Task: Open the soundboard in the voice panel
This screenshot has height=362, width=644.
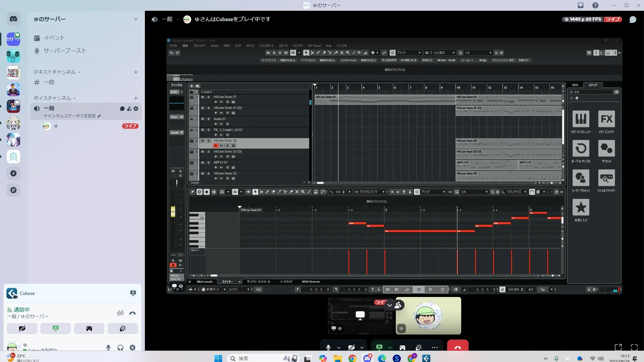Action: coord(123,328)
